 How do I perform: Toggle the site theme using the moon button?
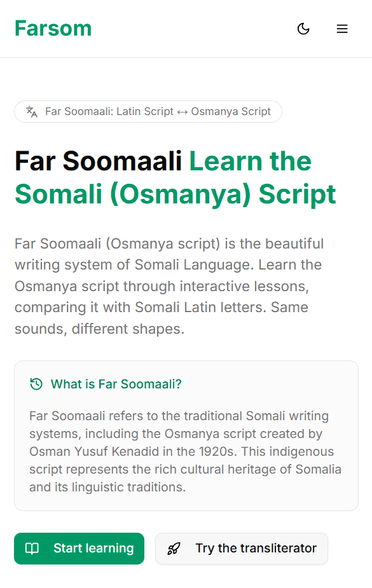303,29
